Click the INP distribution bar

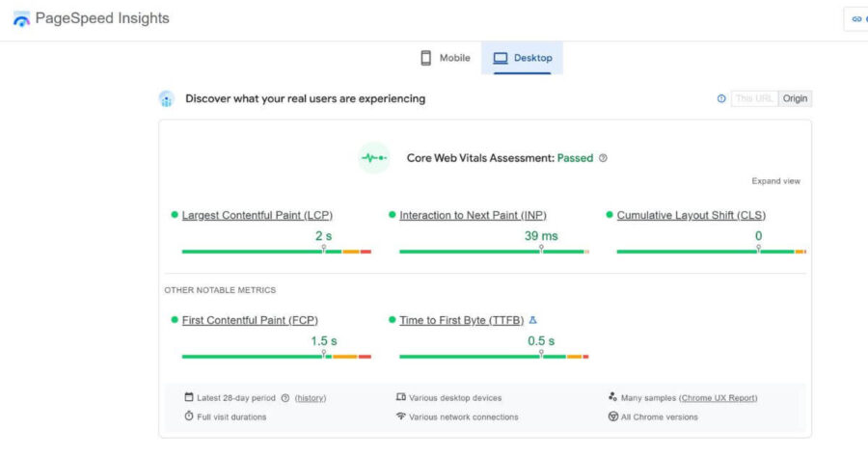(x=495, y=252)
